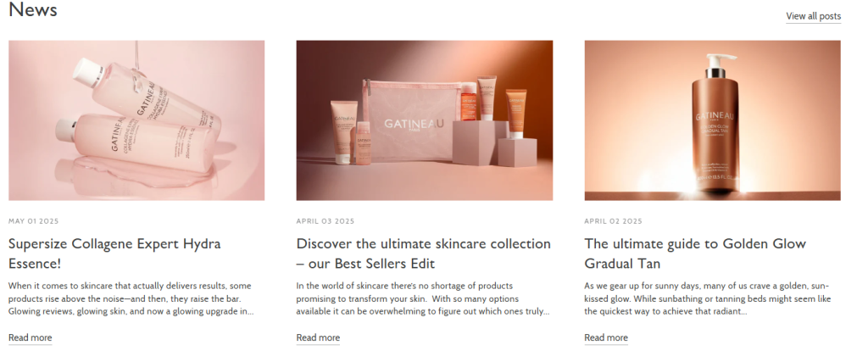Open the Best Sellers Edit article title
Image resolution: width=868 pixels, height=362 pixels.
coord(424,253)
